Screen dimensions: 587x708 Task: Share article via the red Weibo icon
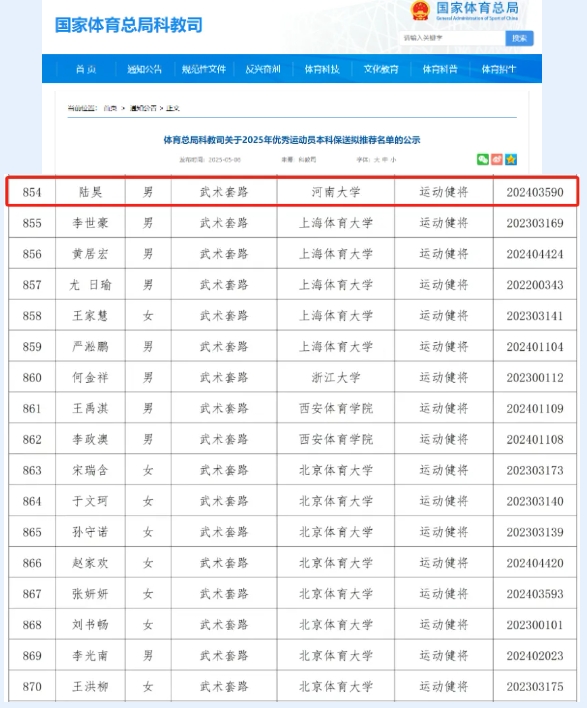(x=497, y=159)
